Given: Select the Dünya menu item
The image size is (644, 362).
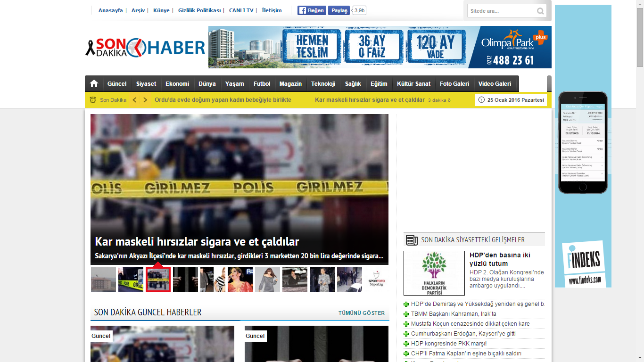Looking at the screenshot, I should tap(207, 83).
